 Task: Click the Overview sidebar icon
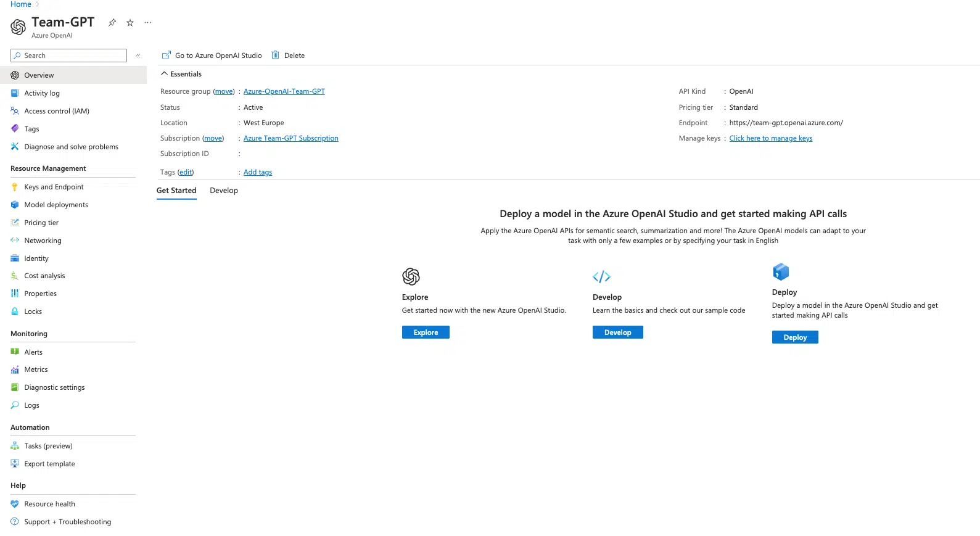15,75
